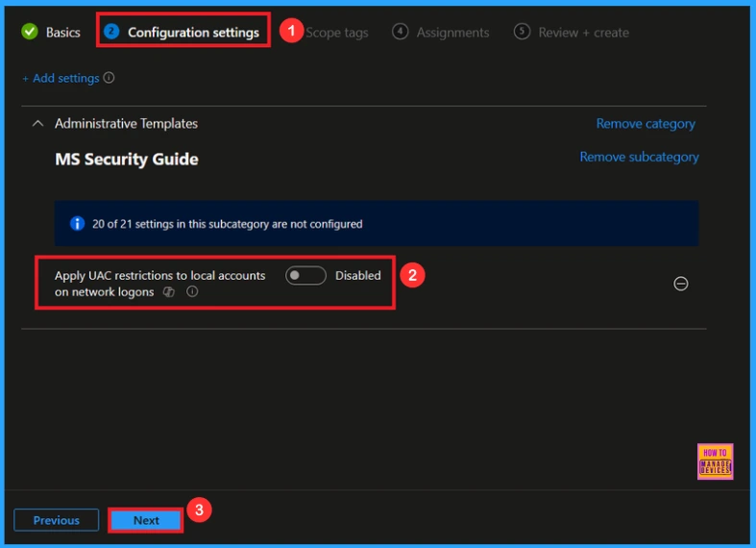This screenshot has height=548, width=756.
Task: Click the info icon beside Add settings
Action: (109, 78)
